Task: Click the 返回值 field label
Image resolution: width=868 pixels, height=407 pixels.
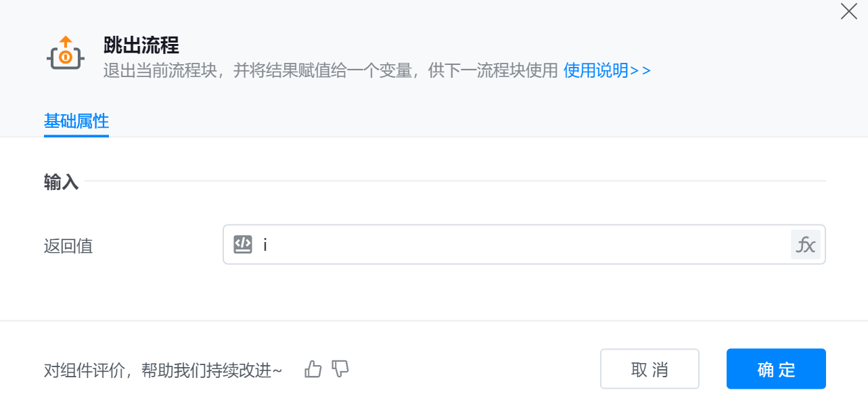Action: point(68,245)
